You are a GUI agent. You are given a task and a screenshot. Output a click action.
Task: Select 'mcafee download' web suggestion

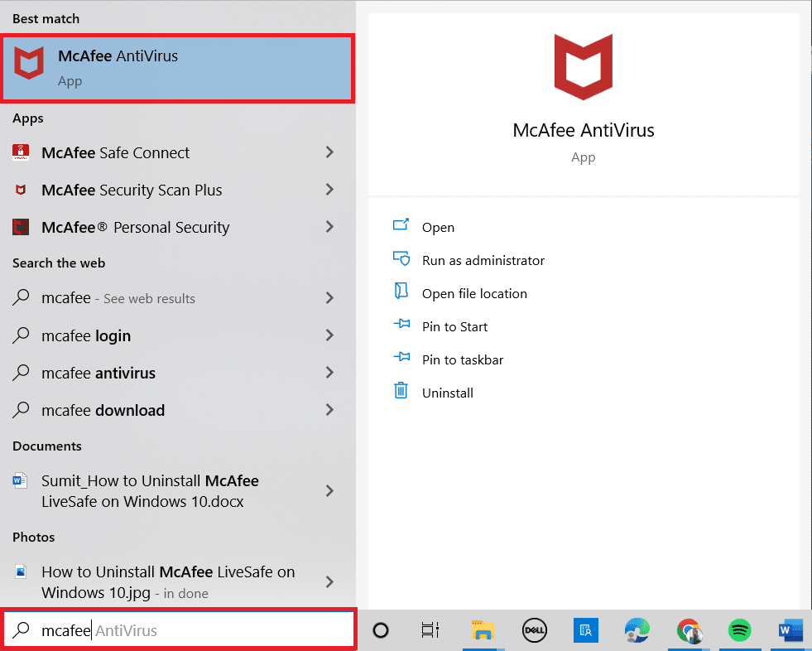tap(103, 411)
